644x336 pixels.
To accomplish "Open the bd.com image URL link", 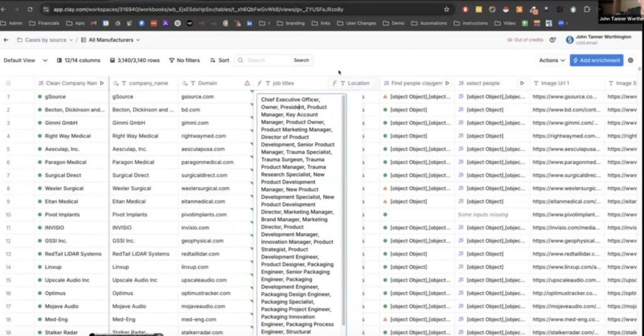I will (x=567, y=109).
